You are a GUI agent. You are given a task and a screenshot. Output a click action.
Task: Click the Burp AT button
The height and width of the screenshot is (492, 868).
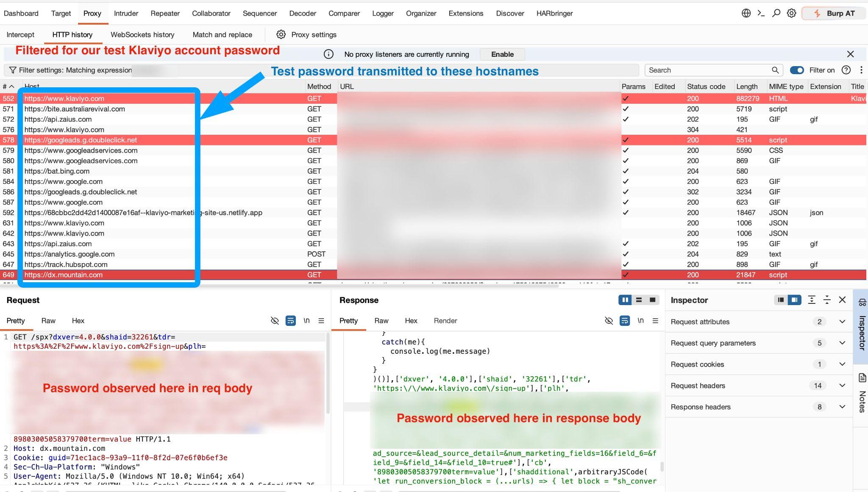click(834, 13)
